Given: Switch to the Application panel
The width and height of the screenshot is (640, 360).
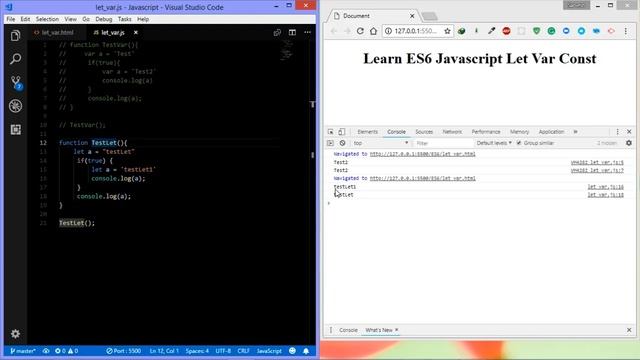Looking at the screenshot, I should pyautogui.click(x=551, y=132).
